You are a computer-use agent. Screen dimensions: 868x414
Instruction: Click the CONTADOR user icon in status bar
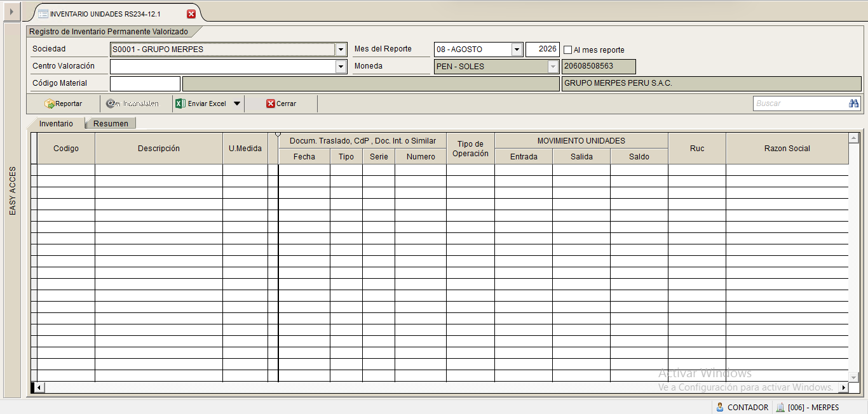[720, 407]
